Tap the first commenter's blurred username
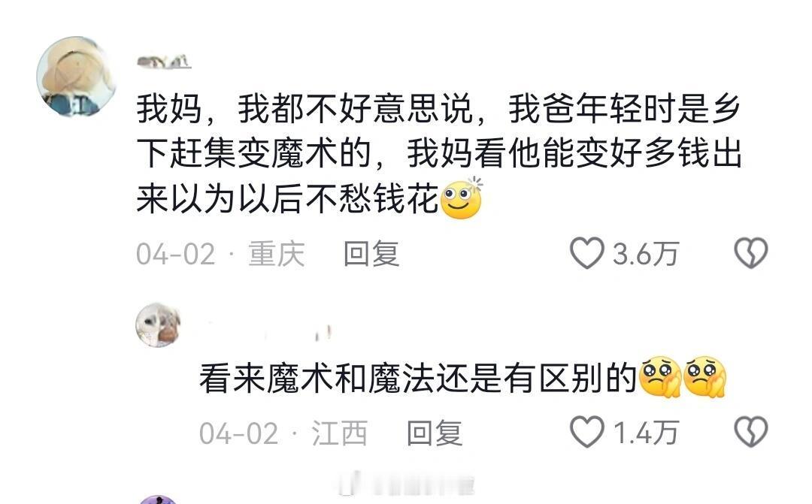The image size is (812, 504). [164, 62]
